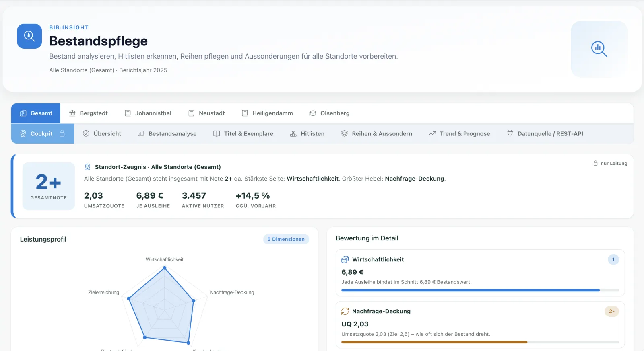Click the chart magnifier icon in header corner
Image resolution: width=644 pixels, height=351 pixels.
click(599, 49)
